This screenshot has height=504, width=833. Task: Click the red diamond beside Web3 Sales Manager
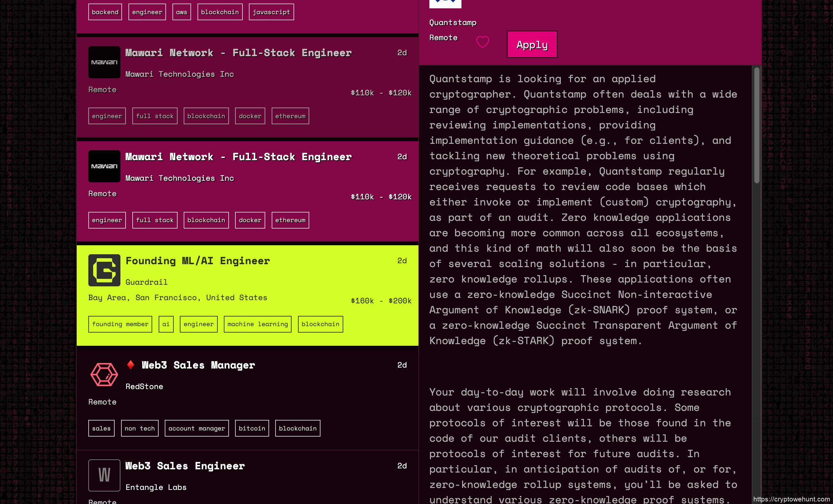(130, 365)
